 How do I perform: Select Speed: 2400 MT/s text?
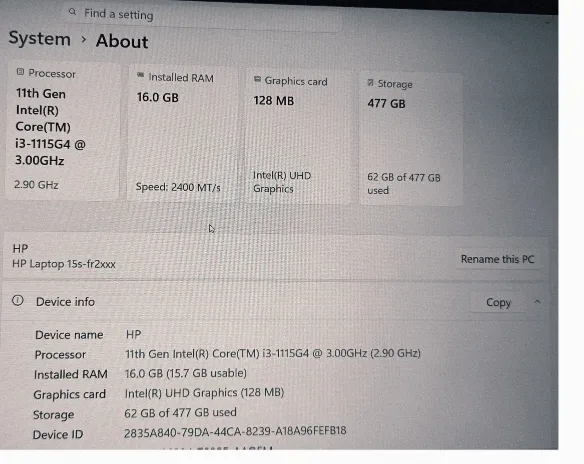pos(178,187)
